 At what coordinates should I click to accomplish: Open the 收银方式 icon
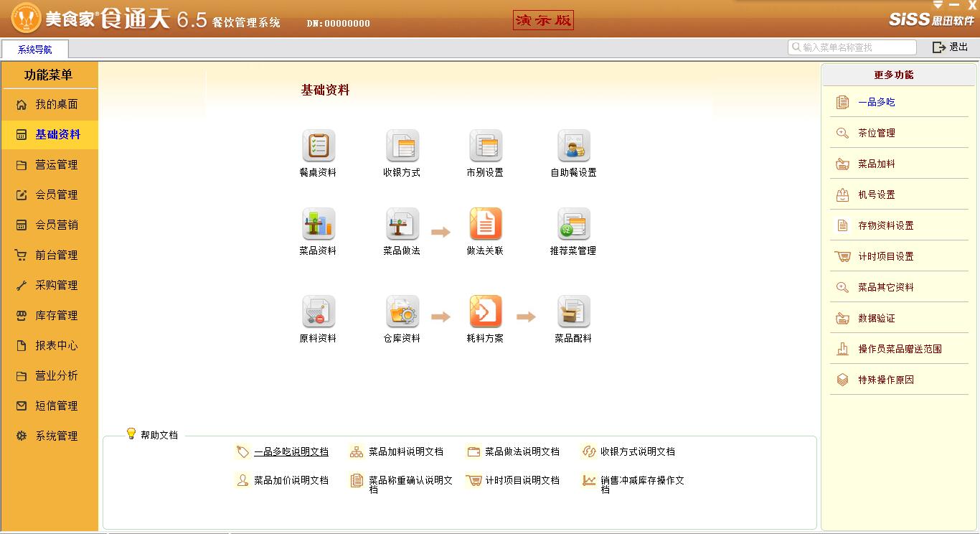pos(402,146)
